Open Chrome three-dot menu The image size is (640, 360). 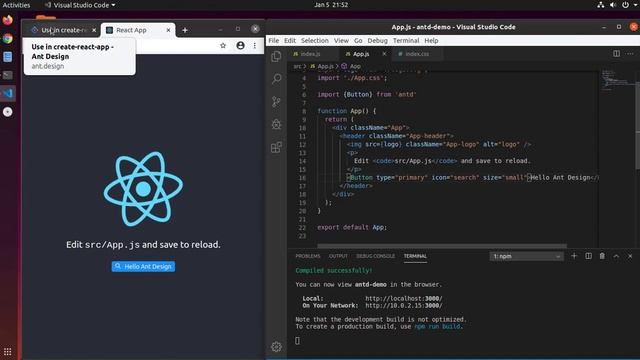coord(255,45)
